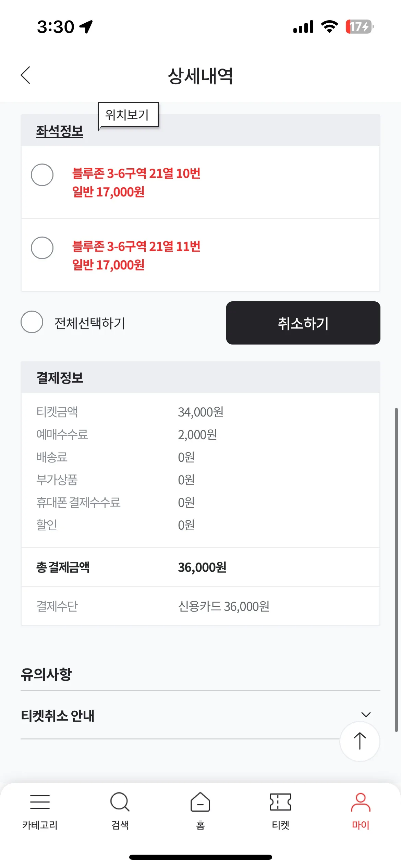Tap the 검색 magnifier icon
Image resolution: width=401 pixels, height=868 pixels.
(120, 802)
